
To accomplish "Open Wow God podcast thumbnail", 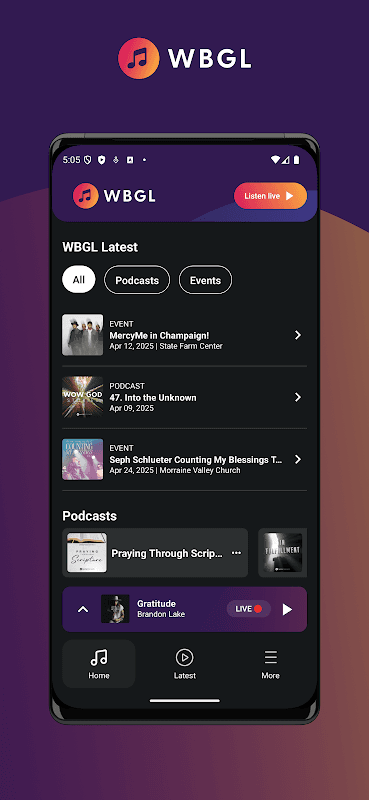I will point(83,397).
